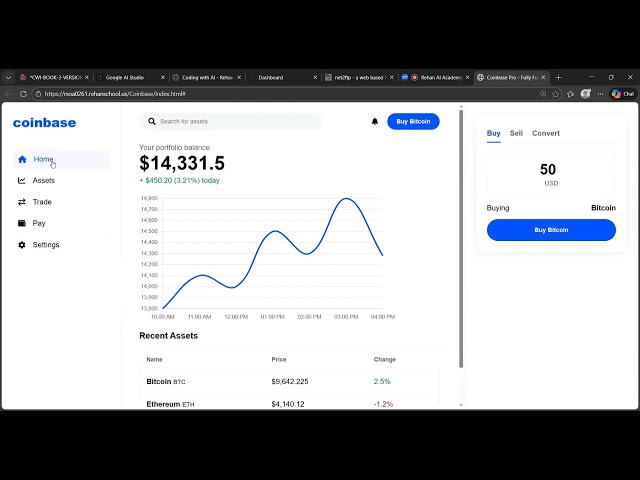Click the $14,331.5 portfolio balance
640x480 pixels.
(182, 163)
